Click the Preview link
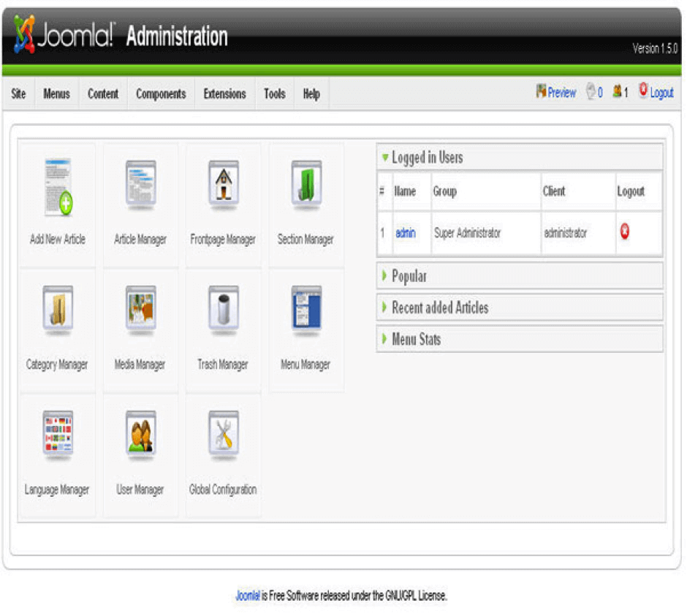The image size is (687, 616). tap(562, 93)
